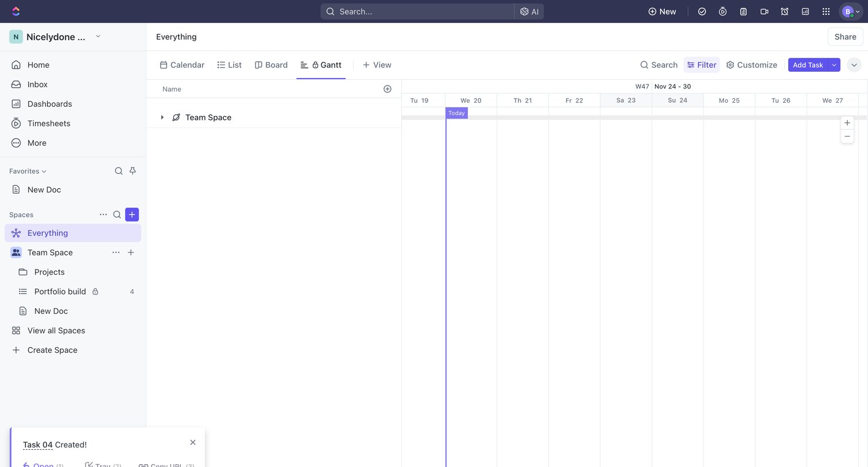Add item to Team Space with plus icon
Screen dimensions: 868x467
pos(131,252)
